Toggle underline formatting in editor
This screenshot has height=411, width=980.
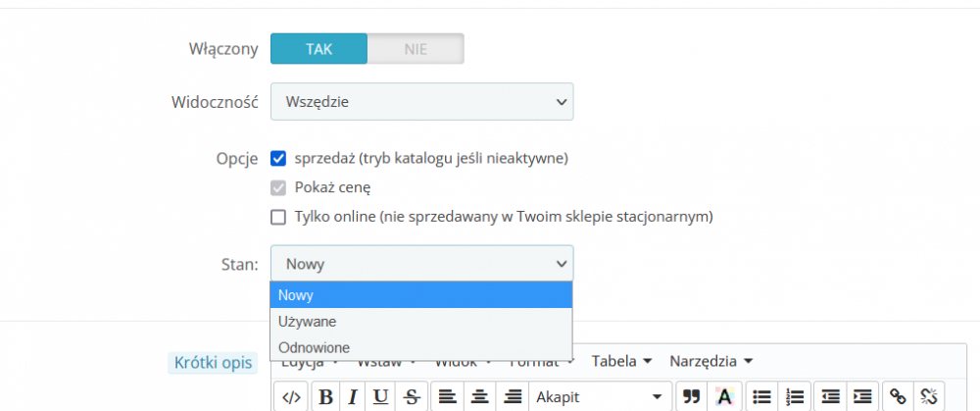380,396
